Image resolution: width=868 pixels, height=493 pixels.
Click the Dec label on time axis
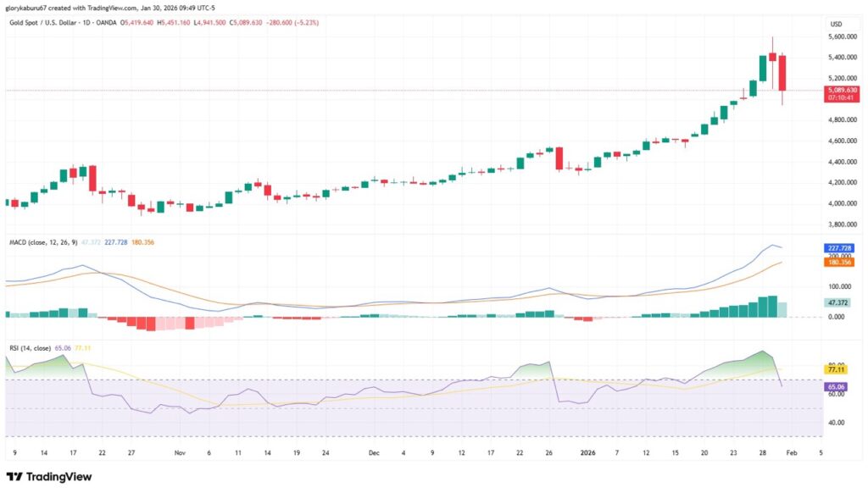(374, 453)
